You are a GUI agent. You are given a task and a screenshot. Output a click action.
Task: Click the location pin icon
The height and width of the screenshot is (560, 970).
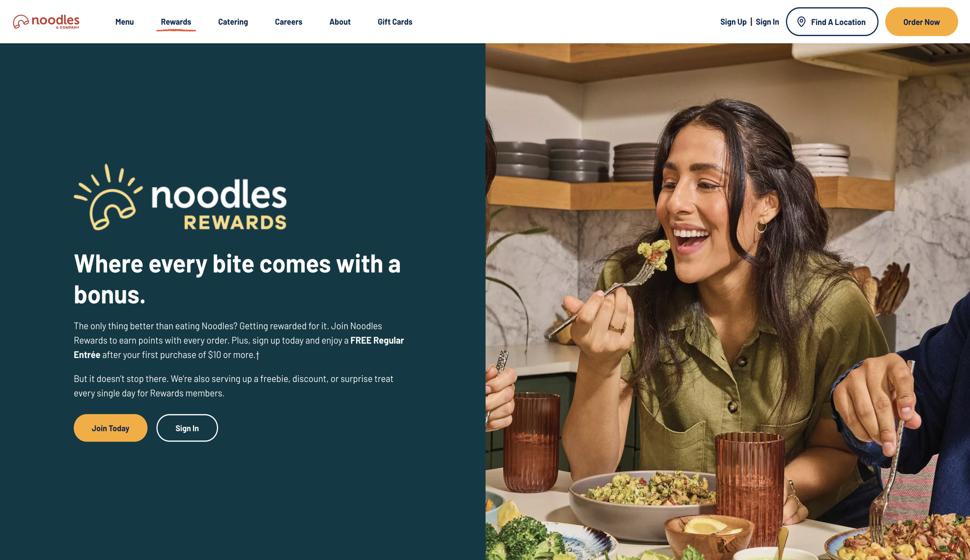pos(801,22)
